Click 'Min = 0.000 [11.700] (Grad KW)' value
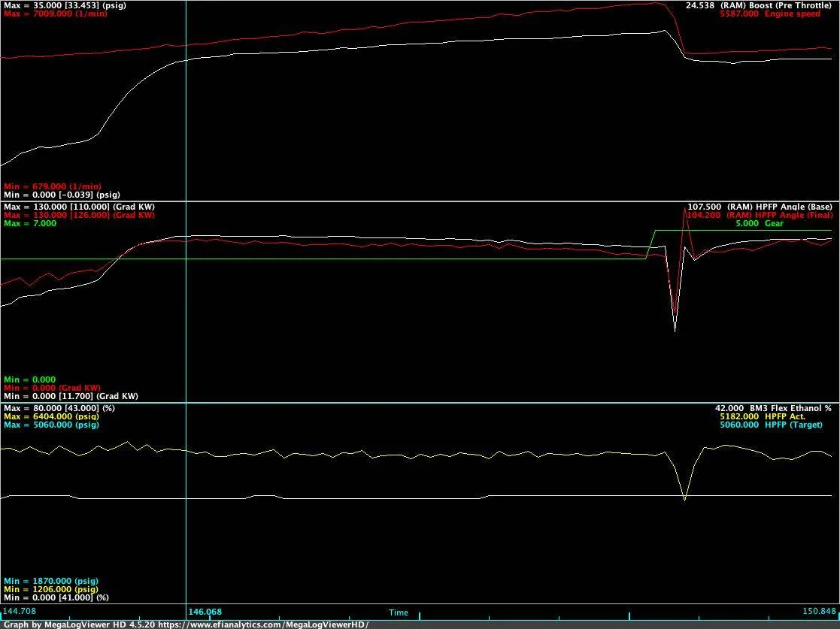Screen dimensions: 840x629 pyautogui.click(x=71, y=397)
